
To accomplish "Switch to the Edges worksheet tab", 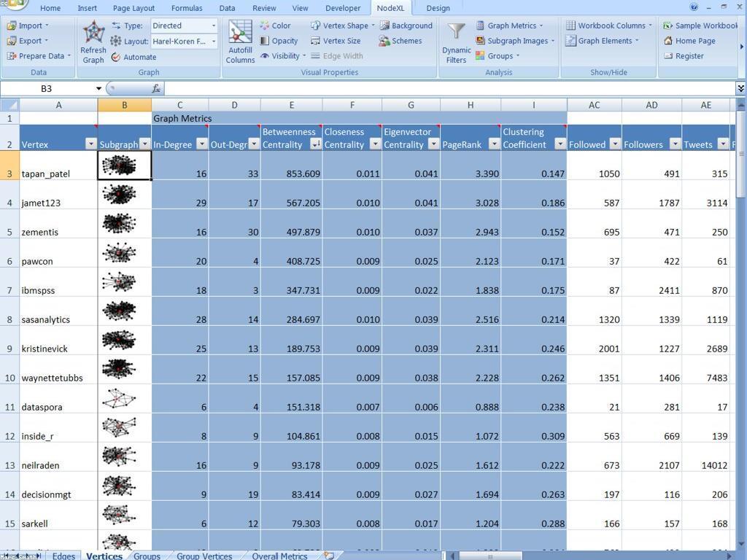I will (x=63, y=556).
